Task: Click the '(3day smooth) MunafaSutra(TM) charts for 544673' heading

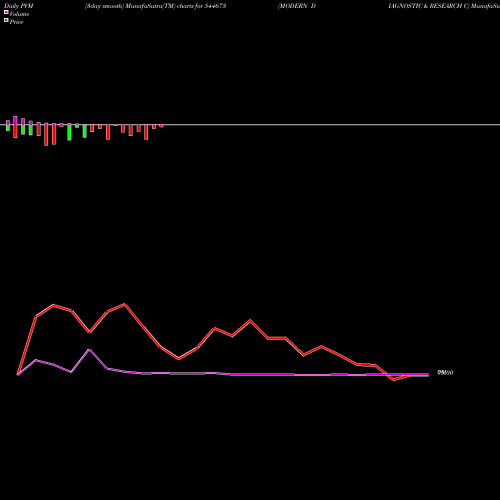Action: pos(155,6)
